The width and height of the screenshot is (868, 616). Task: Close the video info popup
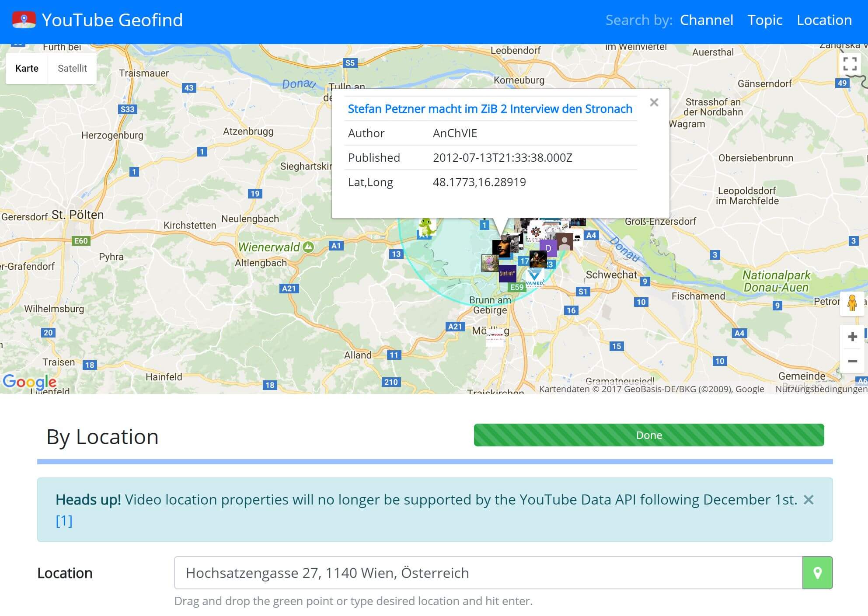tap(654, 102)
